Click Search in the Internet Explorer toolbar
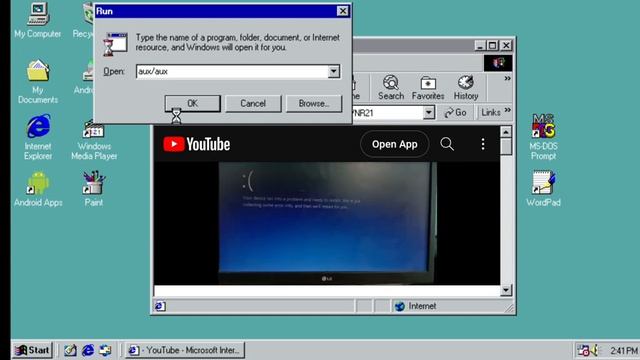640x360 pixels. pyautogui.click(x=391, y=88)
